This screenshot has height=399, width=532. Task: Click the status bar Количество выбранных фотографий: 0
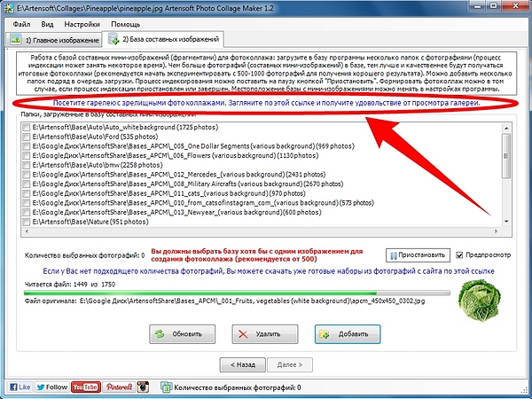click(x=238, y=387)
